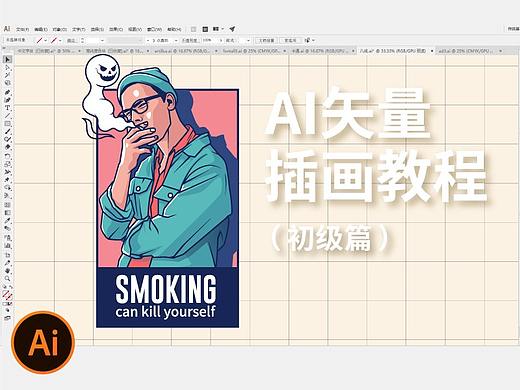This screenshot has height=390, width=520.
Task: Click the Document Setup button in control bar
Action: (266, 40)
